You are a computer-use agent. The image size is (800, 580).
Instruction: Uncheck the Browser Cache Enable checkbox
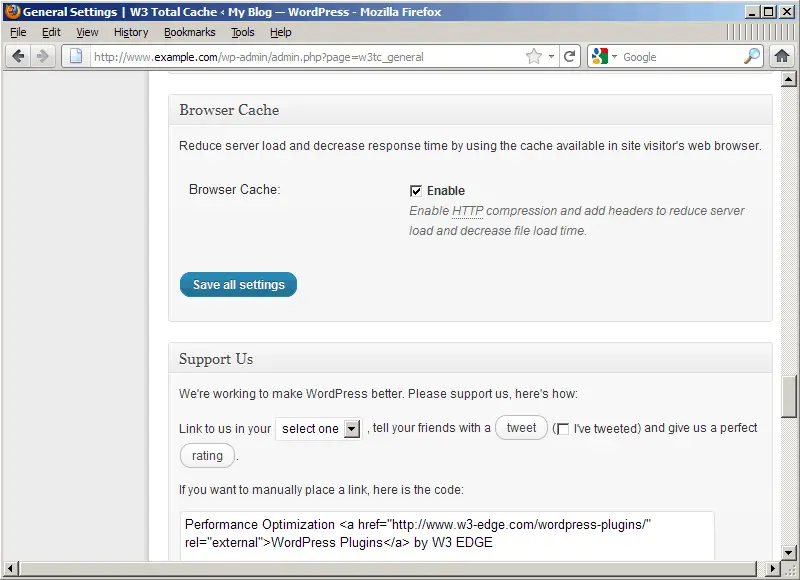(416, 191)
